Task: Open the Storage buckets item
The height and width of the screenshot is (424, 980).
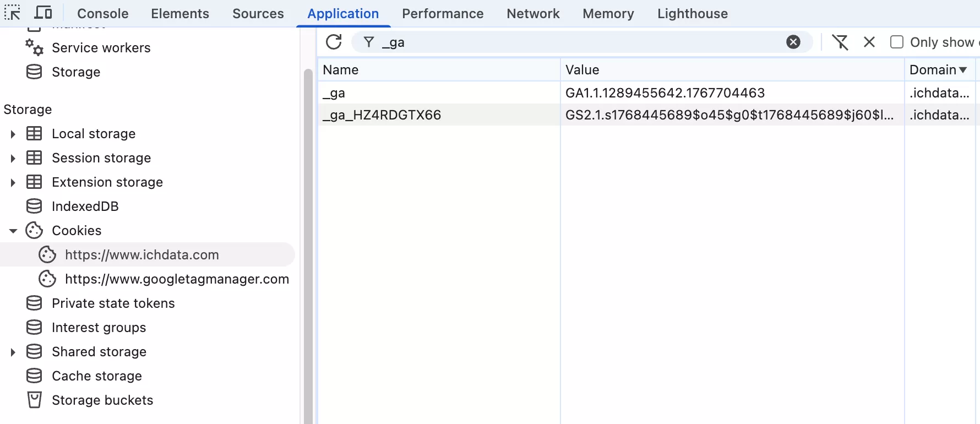Action: (x=102, y=400)
